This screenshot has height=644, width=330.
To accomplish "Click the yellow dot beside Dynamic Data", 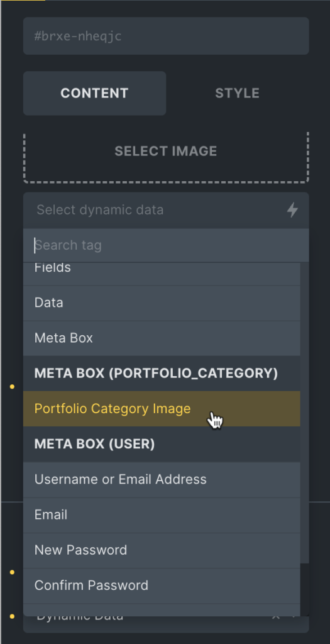I will coord(12,616).
